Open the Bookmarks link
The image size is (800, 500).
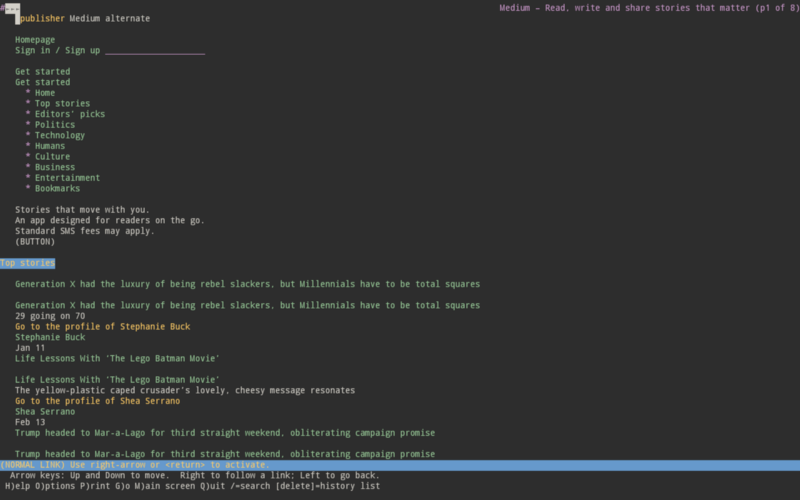57,189
